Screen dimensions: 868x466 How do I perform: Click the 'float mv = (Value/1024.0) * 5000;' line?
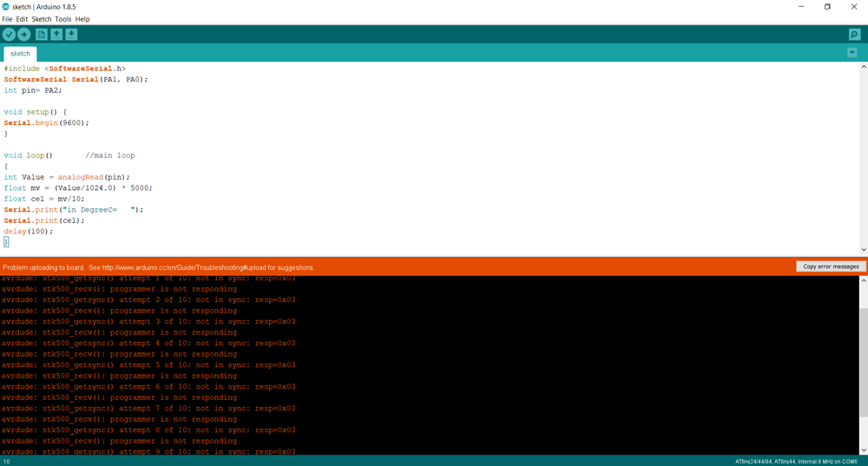(78, 187)
